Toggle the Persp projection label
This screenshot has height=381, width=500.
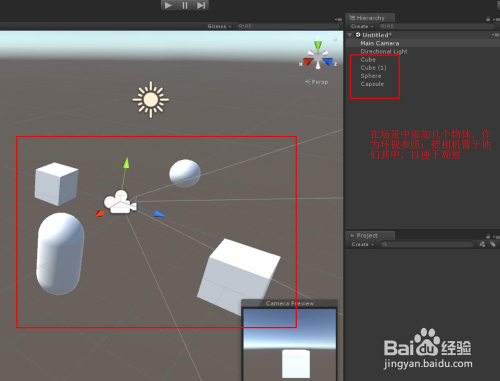[x=317, y=82]
